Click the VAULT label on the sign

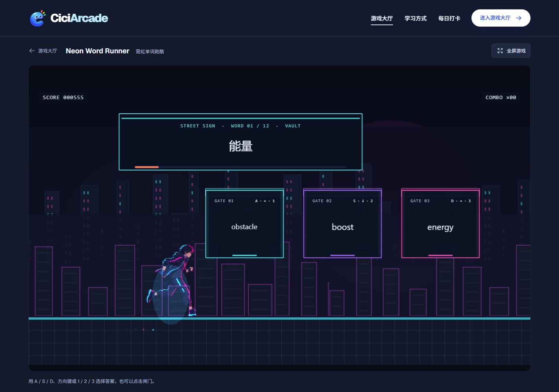coord(293,126)
